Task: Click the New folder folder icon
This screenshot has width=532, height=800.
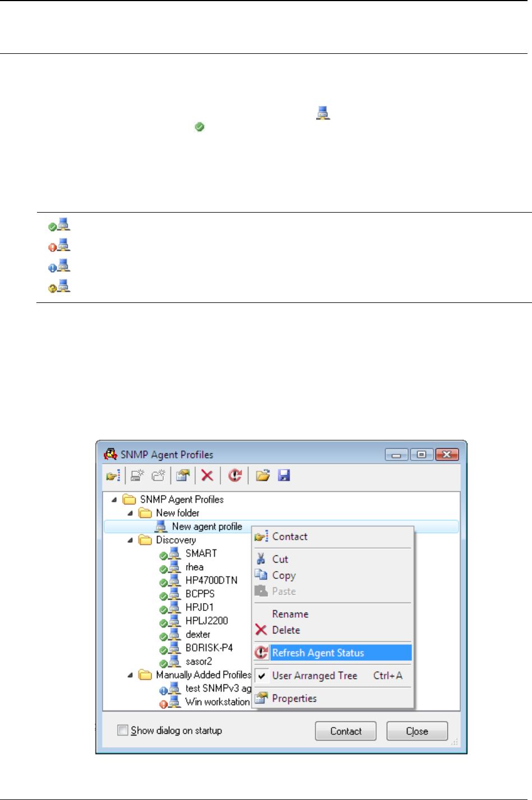Action: coord(145,513)
